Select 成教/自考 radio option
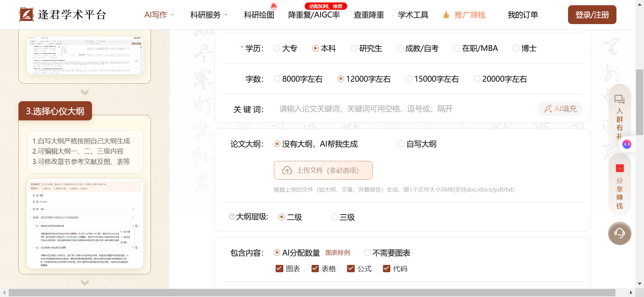The image size is (644, 297). tap(400, 49)
